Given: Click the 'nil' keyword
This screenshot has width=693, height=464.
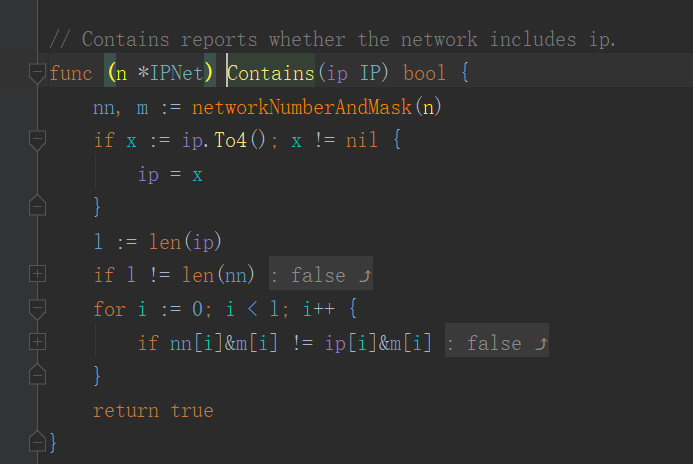Looking at the screenshot, I should click(362, 141).
